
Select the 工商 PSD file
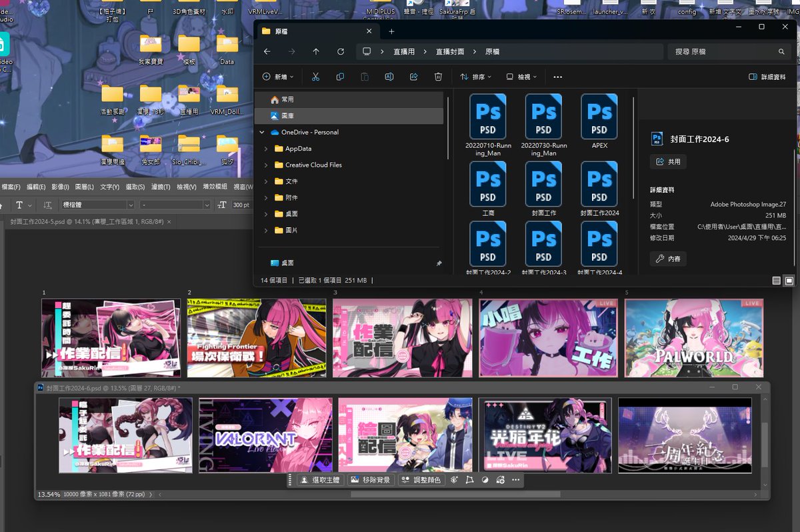[x=488, y=189]
